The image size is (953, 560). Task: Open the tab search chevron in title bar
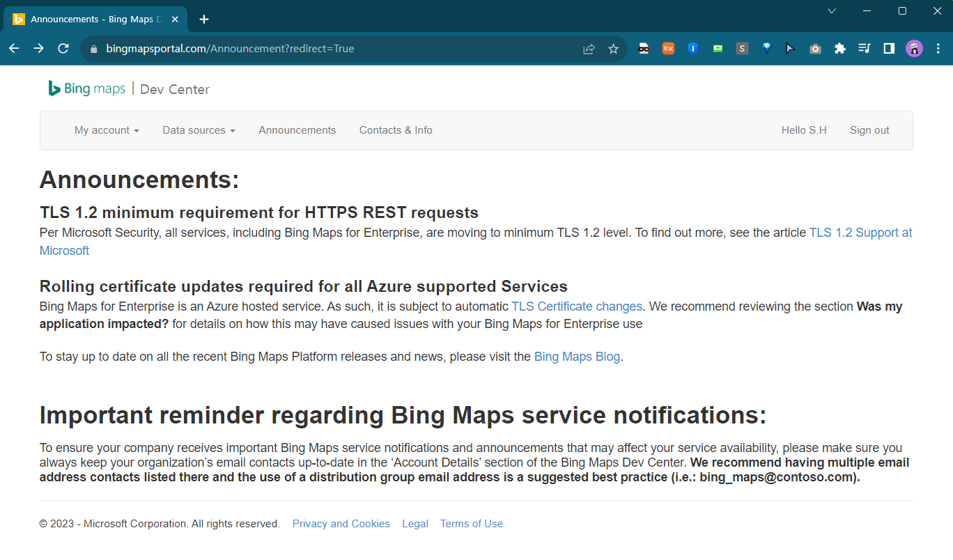point(832,10)
